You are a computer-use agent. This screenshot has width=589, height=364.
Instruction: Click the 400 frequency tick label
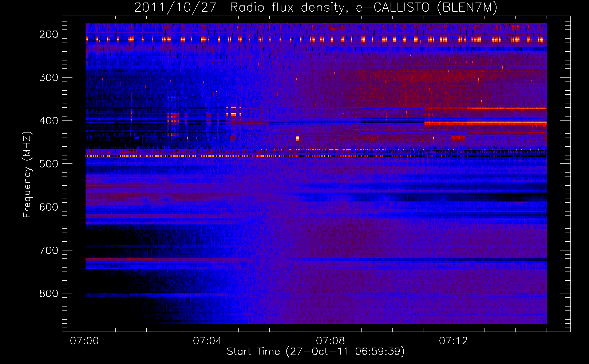[49, 121]
